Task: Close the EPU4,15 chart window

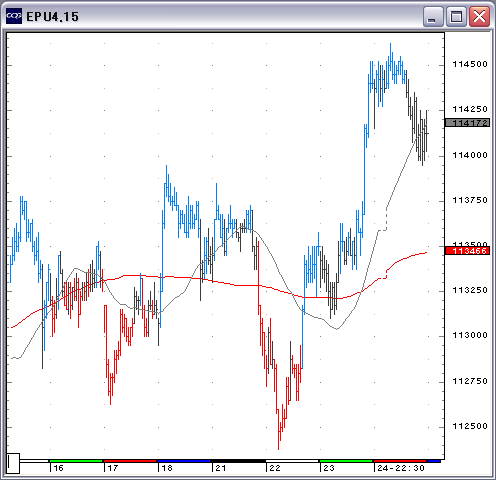Action: tap(479, 17)
